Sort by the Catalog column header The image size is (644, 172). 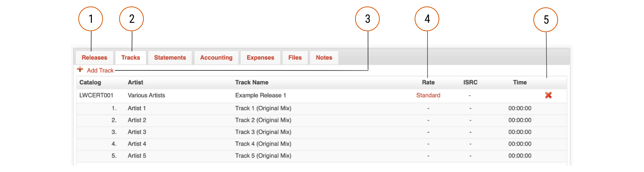(90, 83)
